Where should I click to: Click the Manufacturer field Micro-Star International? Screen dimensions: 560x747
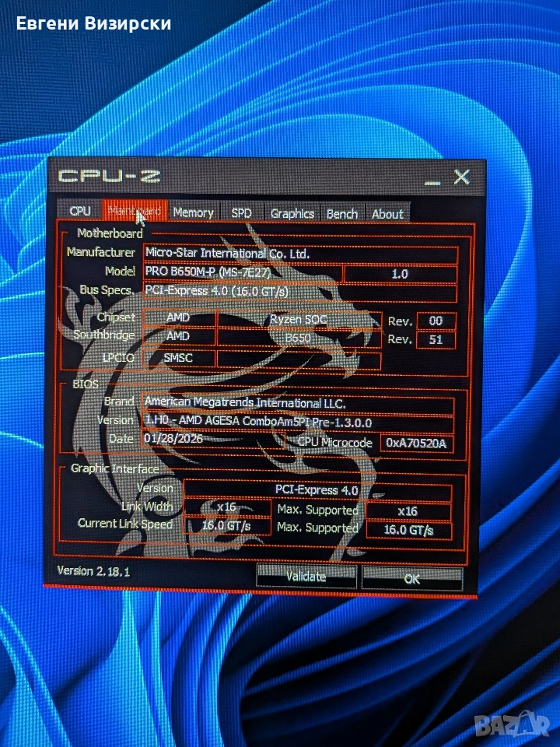pyautogui.click(x=300, y=254)
